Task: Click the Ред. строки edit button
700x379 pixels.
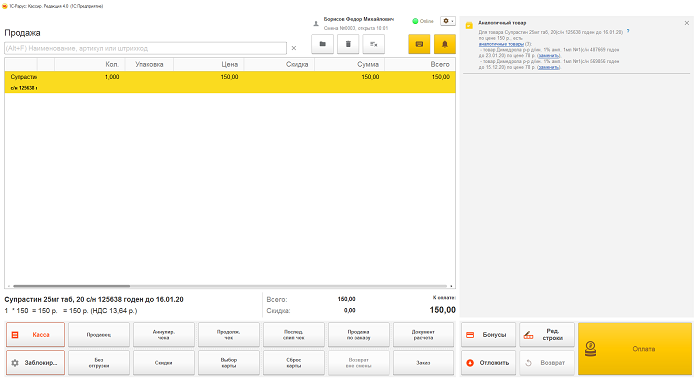Action: coord(547,334)
